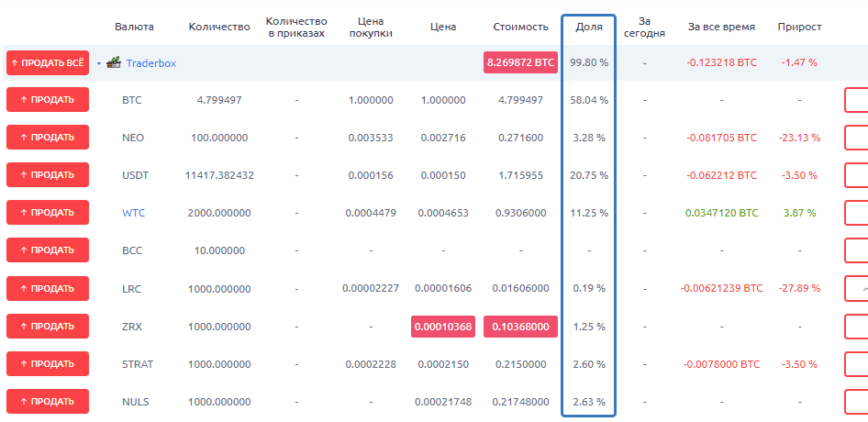Screen dimensions: 868x422
Task: Click the BTC share 58.04 %
Action: point(588,100)
